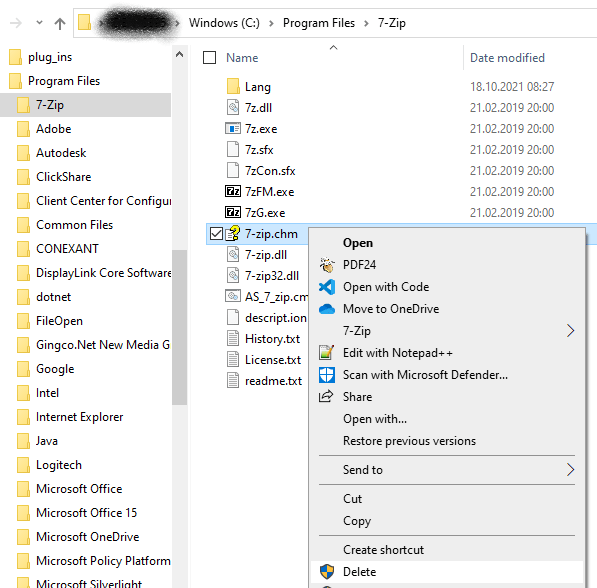Click the 7-zip.chm help file icon
The image size is (597, 588).
click(x=233, y=233)
